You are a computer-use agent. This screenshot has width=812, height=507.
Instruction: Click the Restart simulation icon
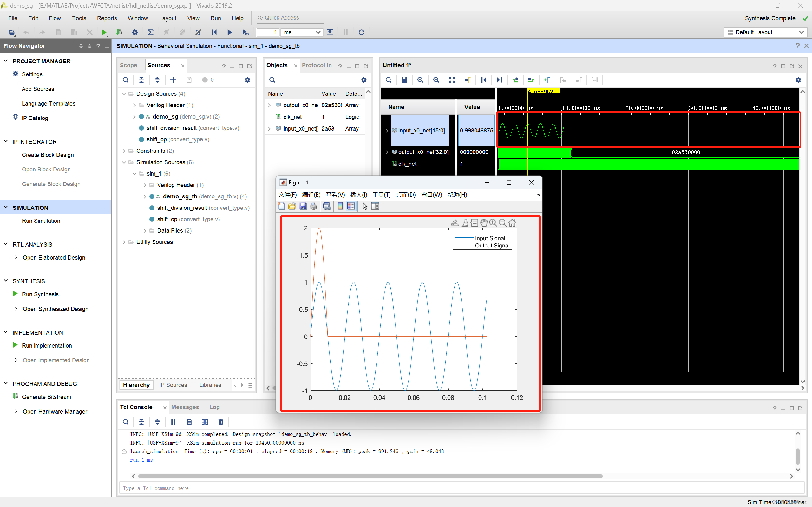click(x=214, y=32)
